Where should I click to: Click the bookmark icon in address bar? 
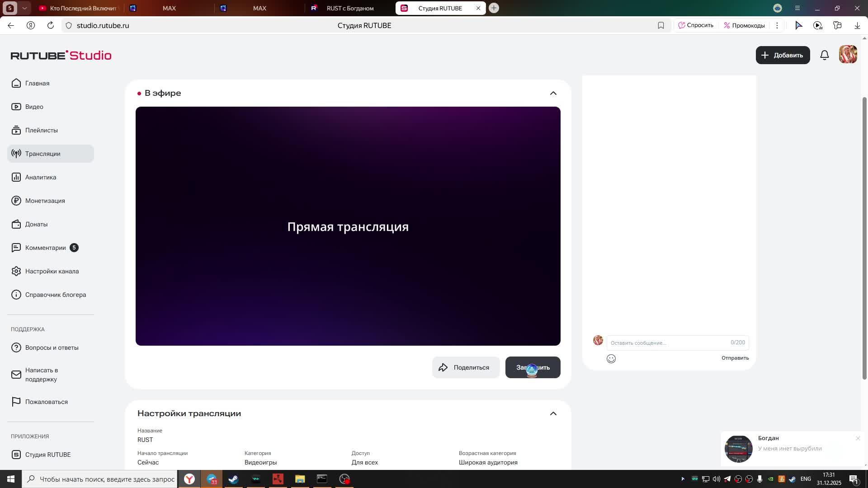661,25
